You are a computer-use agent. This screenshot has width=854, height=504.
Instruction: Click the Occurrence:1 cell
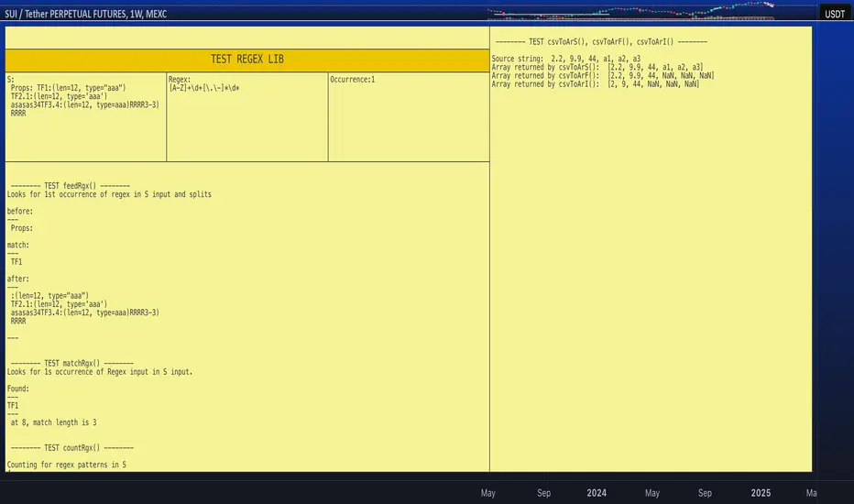pos(408,116)
